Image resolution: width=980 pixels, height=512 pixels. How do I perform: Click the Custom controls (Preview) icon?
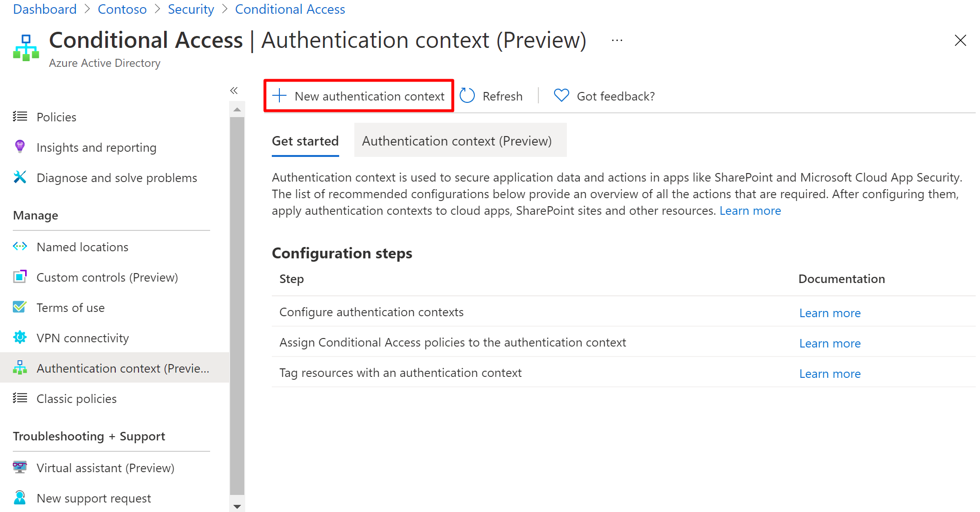pos(20,277)
